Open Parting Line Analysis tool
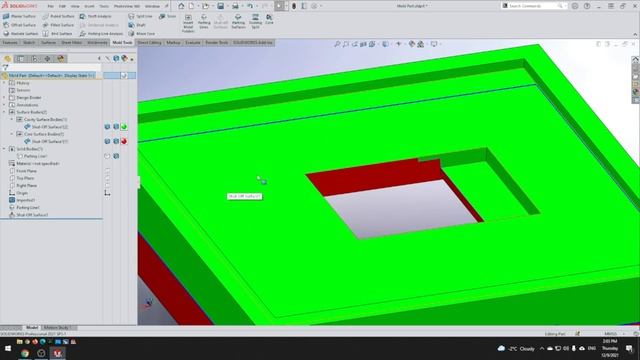Image resolution: width=640 pixels, height=360 pixels. pos(101,33)
